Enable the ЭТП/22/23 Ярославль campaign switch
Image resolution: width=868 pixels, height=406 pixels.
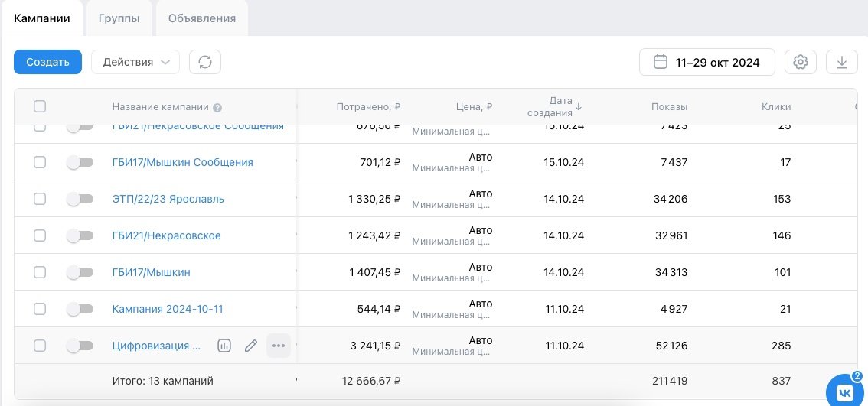[80, 199]
